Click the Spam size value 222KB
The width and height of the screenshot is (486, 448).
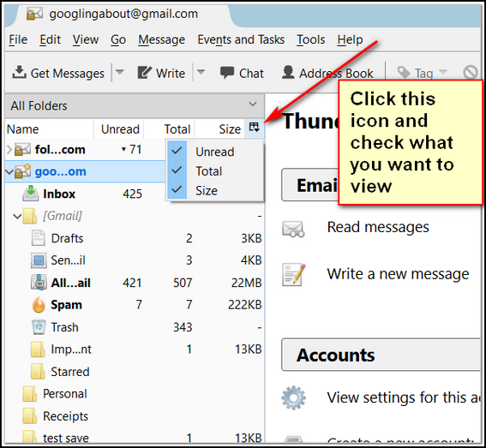[x=245, y=305]
